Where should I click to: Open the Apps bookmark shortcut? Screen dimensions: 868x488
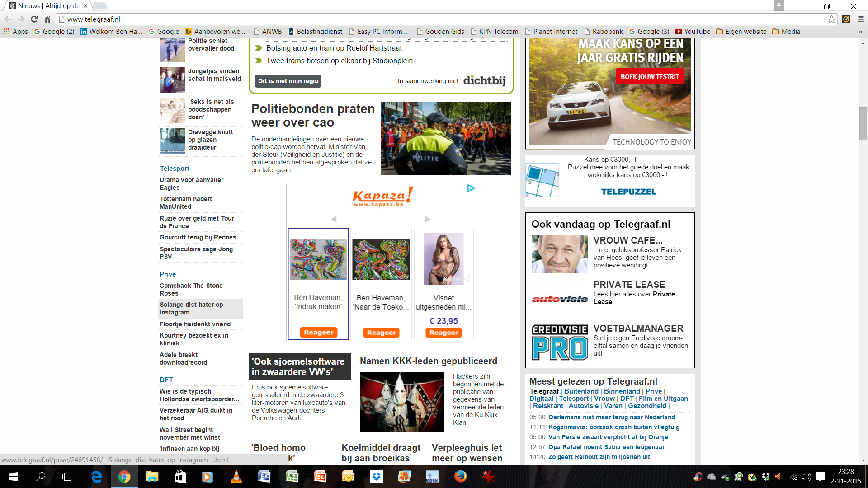tap(16, 32)
